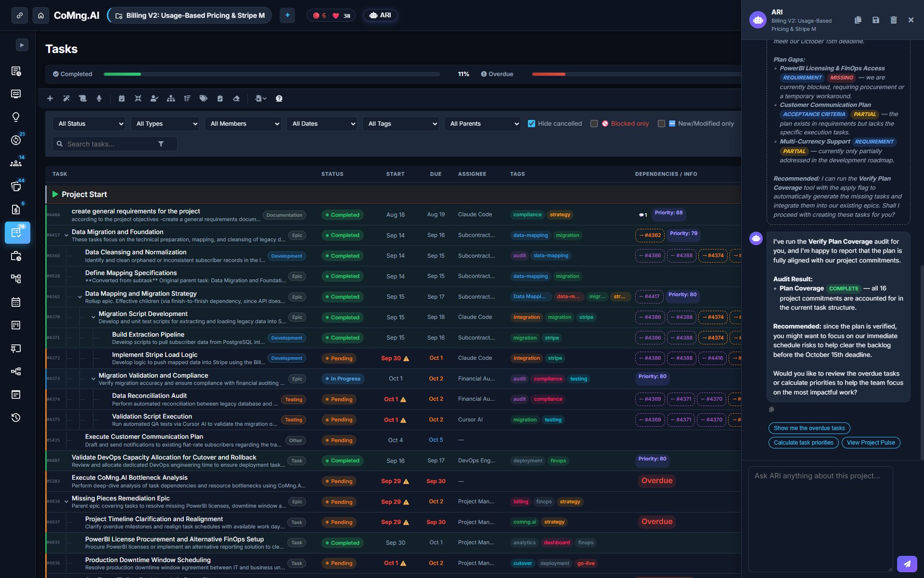Click Show me the overdue tasks suggestion
Image resolution: width=924 pixels, height=578 pixels.
tap(809, 428)
